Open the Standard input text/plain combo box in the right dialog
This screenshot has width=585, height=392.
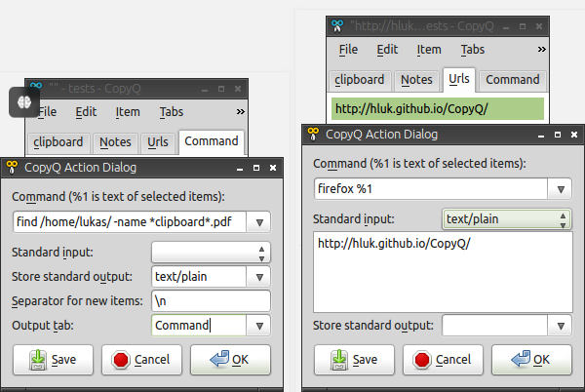coord(507,219)
